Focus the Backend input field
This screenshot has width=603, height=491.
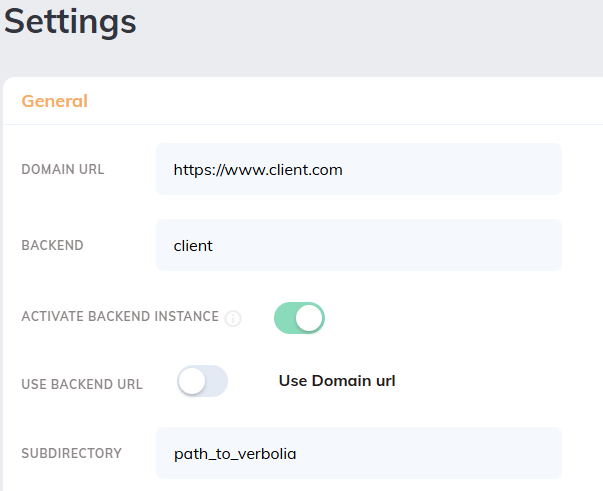358,245
